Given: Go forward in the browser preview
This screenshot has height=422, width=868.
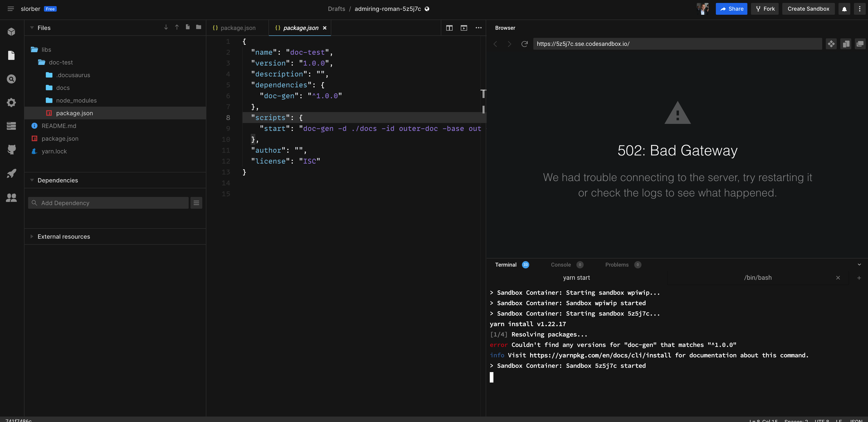Looking at the screenshot, I should pyautogui.click(x=510, y=44).
